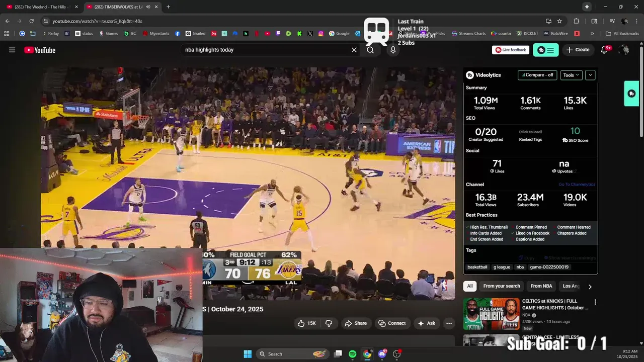
Task: Open the Streams Charts bookmark
Action: point(468,34)
